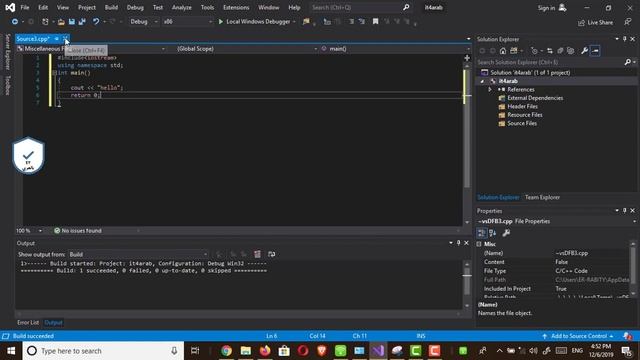Click Chrome icon in Windows taskbar

click(226, 351)
